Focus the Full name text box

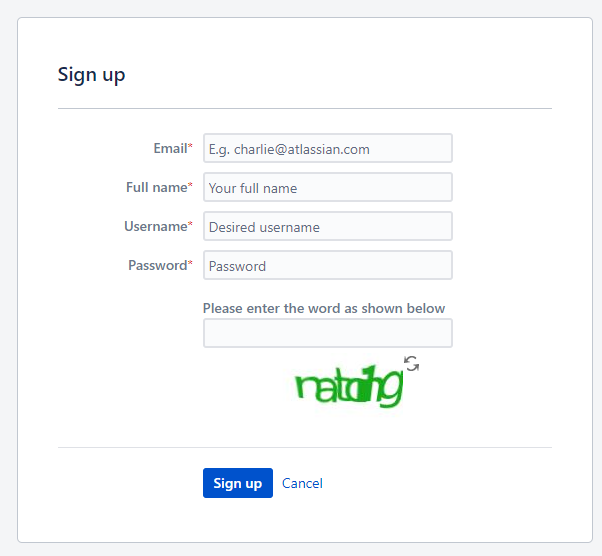[x=327, y=188]
